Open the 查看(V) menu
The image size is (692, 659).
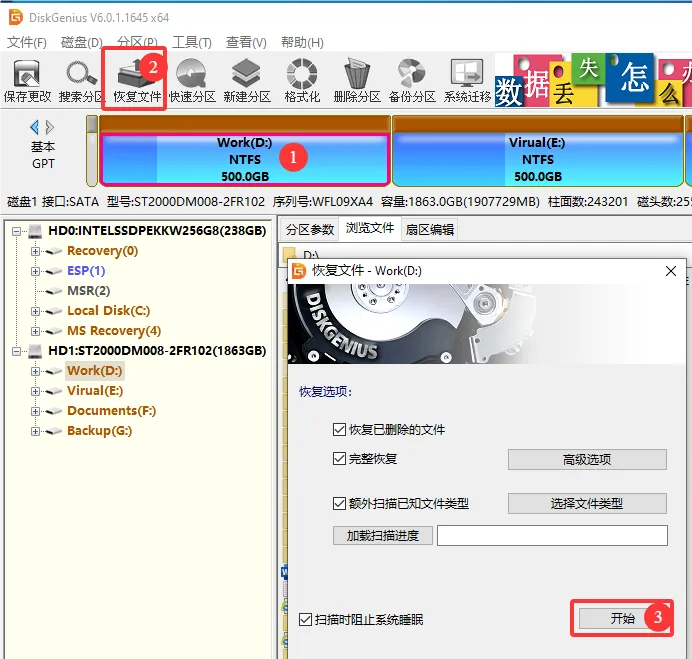click(246, 42)
